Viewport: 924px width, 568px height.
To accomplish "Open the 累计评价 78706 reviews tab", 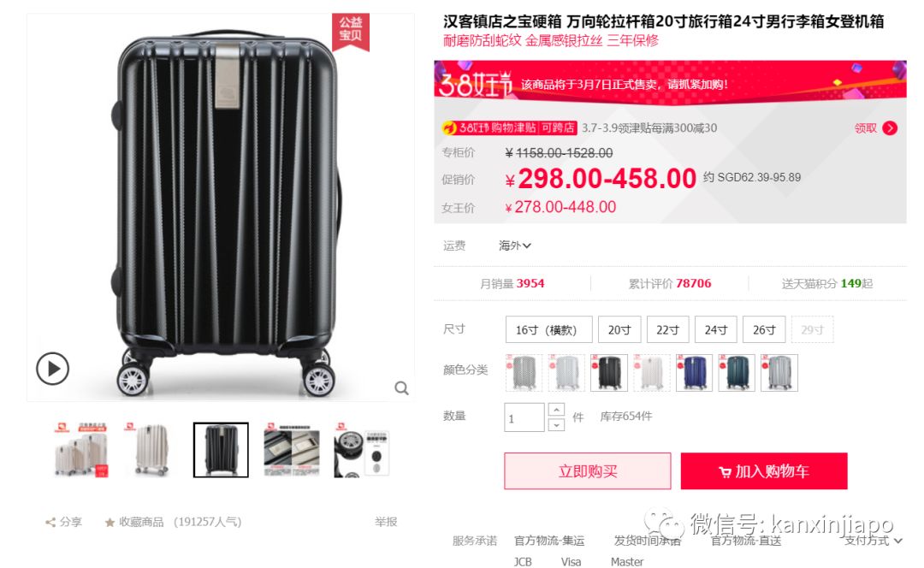I will point(669,283).
